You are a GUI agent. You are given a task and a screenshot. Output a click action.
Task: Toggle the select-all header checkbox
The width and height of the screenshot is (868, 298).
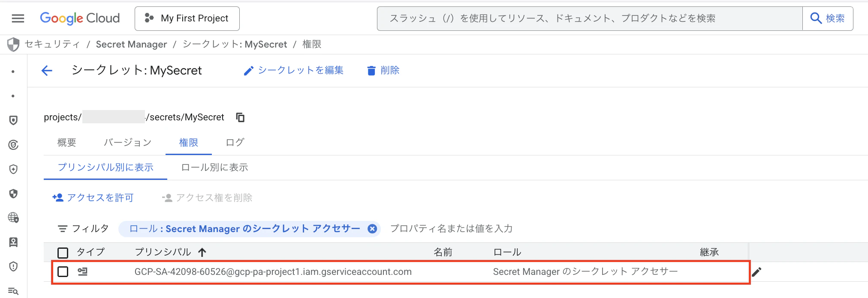click(x=63, y=253)
